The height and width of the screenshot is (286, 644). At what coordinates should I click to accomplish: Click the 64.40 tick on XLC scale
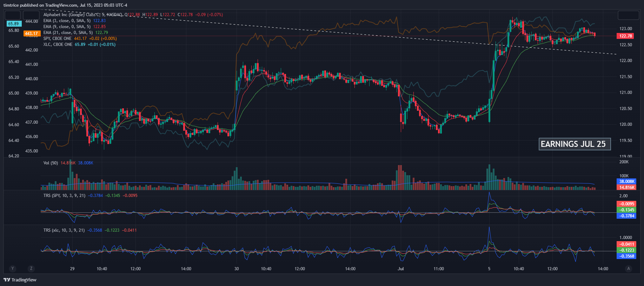[x=14, y=141]
